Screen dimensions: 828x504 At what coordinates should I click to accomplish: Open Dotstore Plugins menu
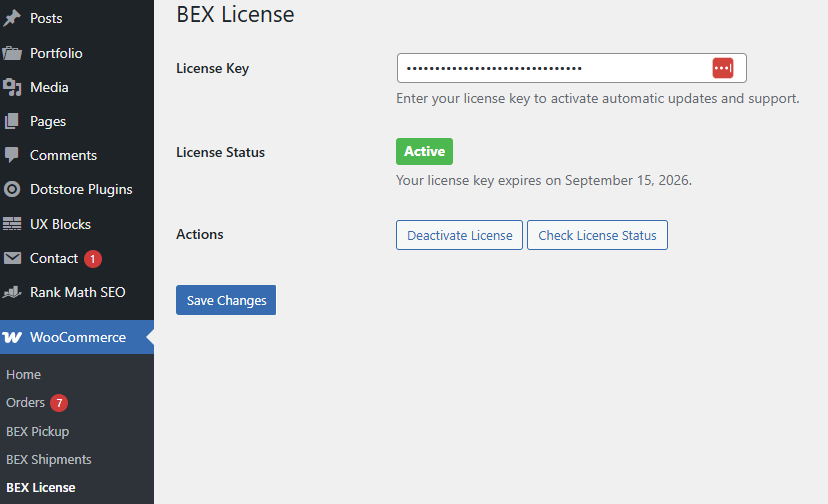[81, 189]
